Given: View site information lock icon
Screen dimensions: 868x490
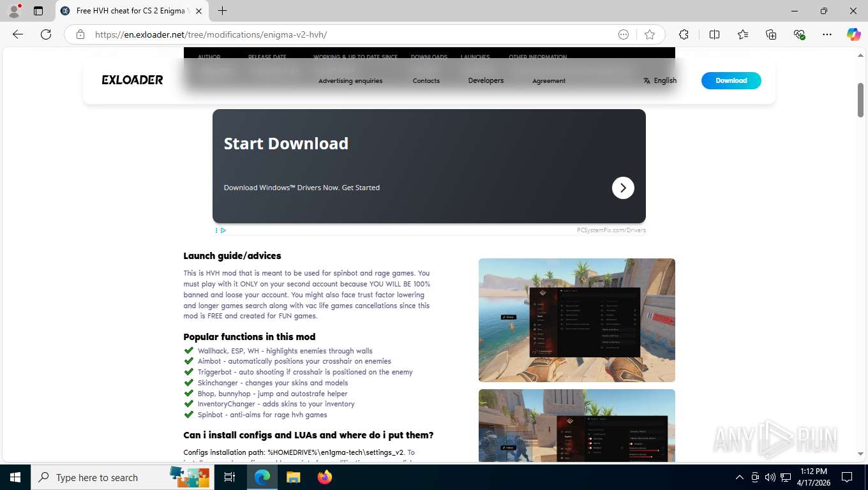Looking at the screenshot, I should coord(80,34).
